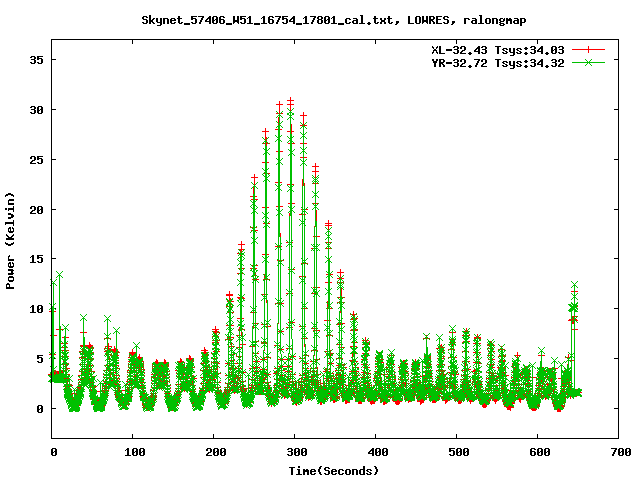
Task: Click the highest red peak marker near 31 Kelvin
Action: click(291, 100)
